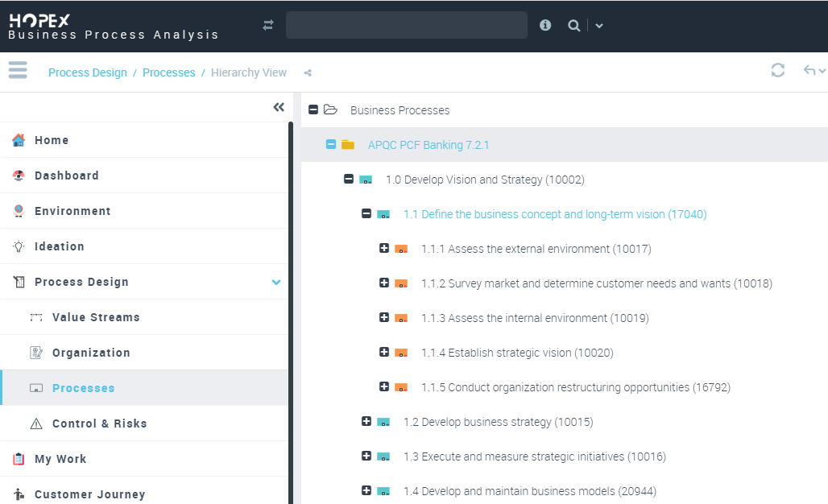
Task: Open Value Streams in sidebar
Action: 96,317
